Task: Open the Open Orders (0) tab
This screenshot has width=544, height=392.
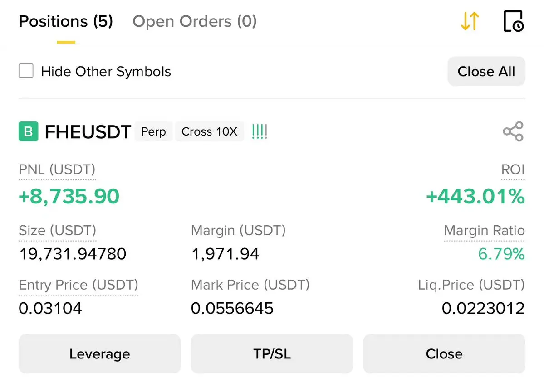Action: [x=195, y=21]
